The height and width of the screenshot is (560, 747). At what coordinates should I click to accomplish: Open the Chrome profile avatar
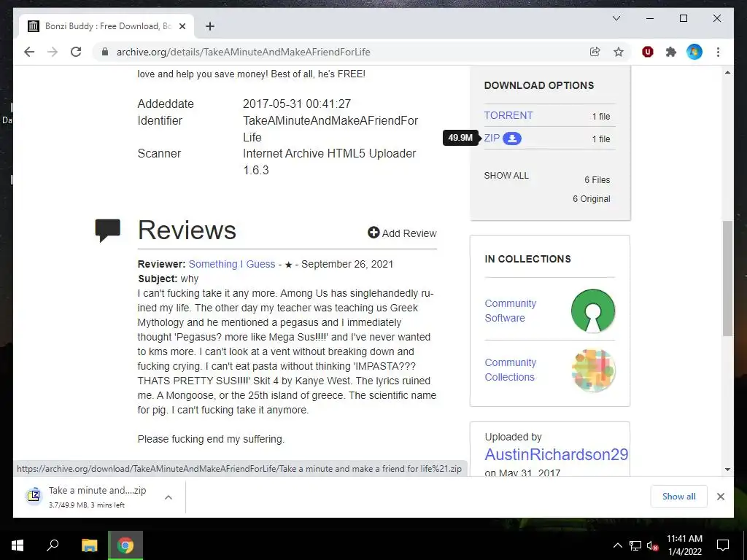tap(694, 52)
